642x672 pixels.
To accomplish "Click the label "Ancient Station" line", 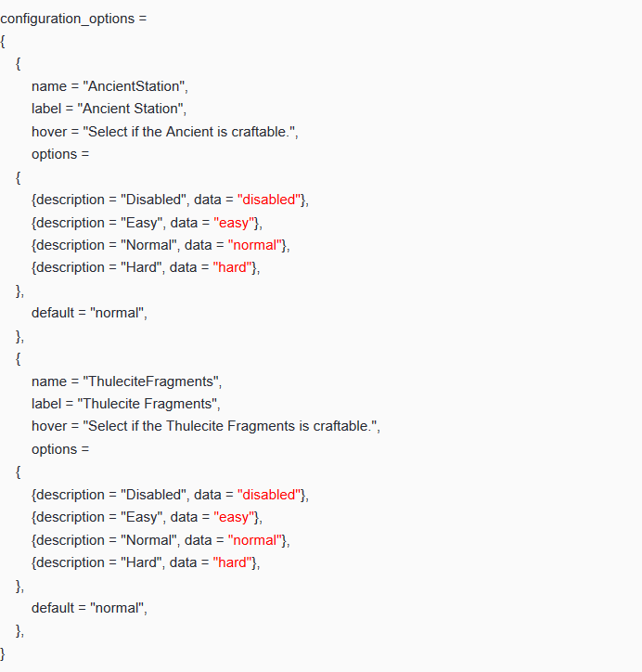I will 109,109.
